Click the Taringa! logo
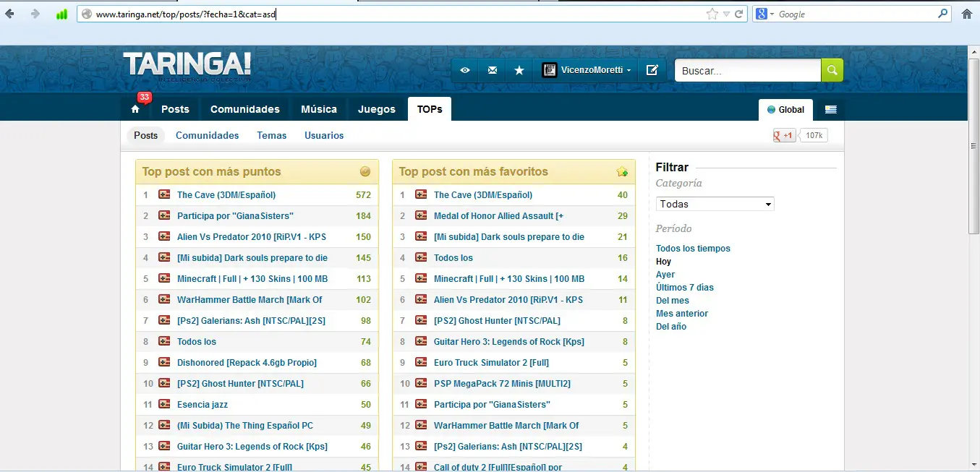 coord(187,65)
